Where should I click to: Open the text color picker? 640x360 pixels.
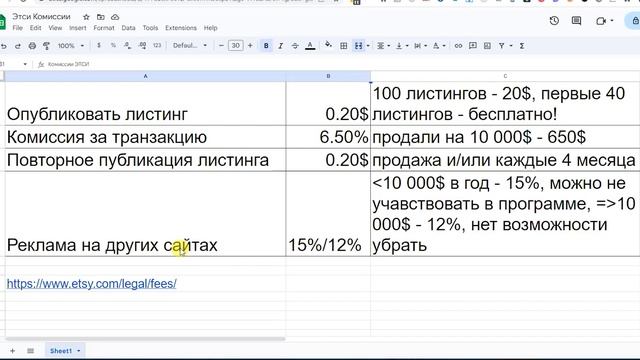point(310,46)
